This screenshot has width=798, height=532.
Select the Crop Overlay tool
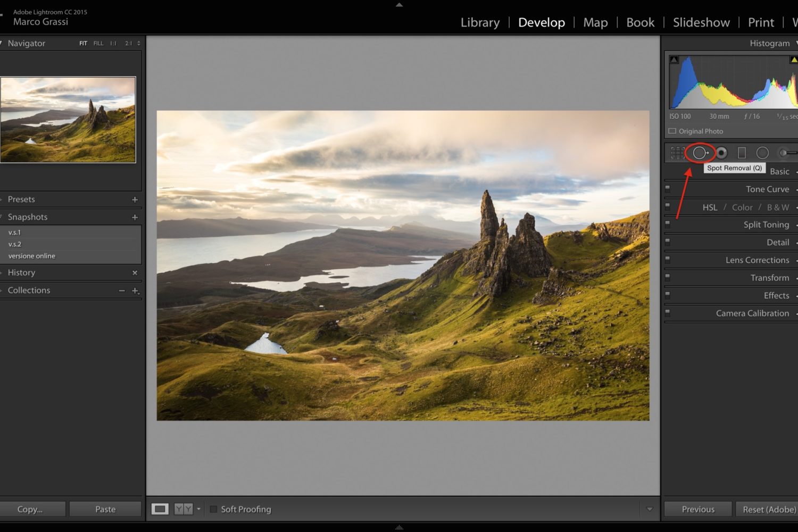679,153
